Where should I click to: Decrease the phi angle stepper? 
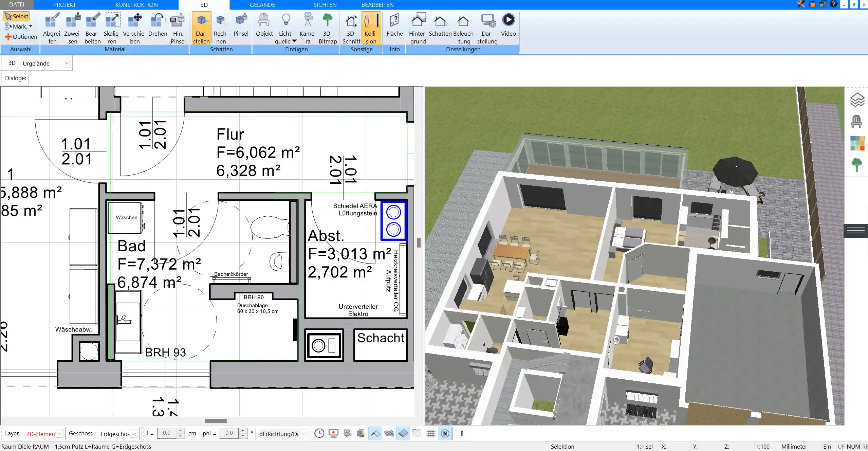coord(243,436)
